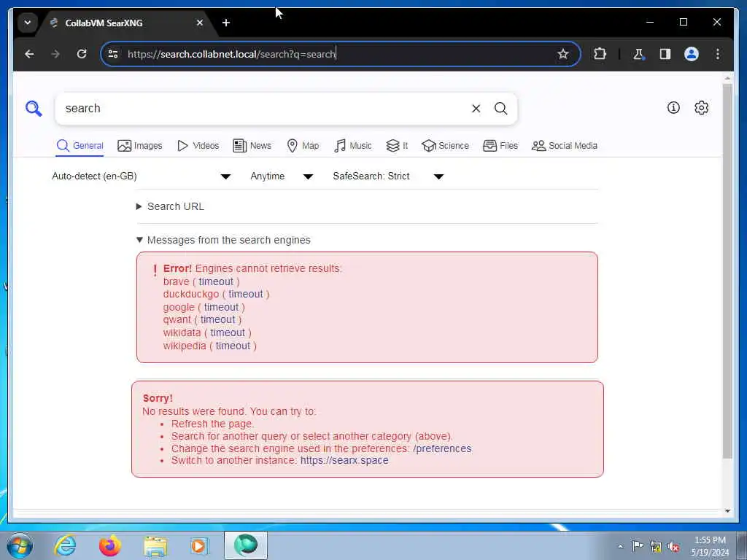The width and height of the screenshot is (747, 560).
Task: Select the Files category tab
Action: pos(500,146)
